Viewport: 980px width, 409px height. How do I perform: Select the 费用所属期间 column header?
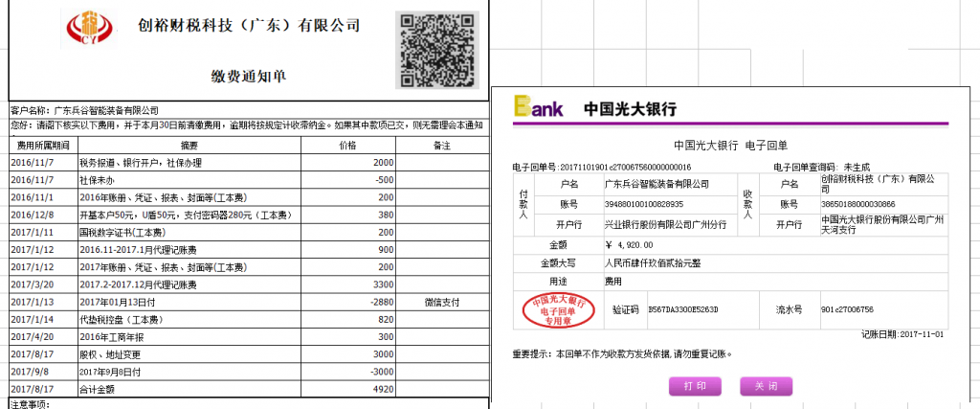pos(43,146)
